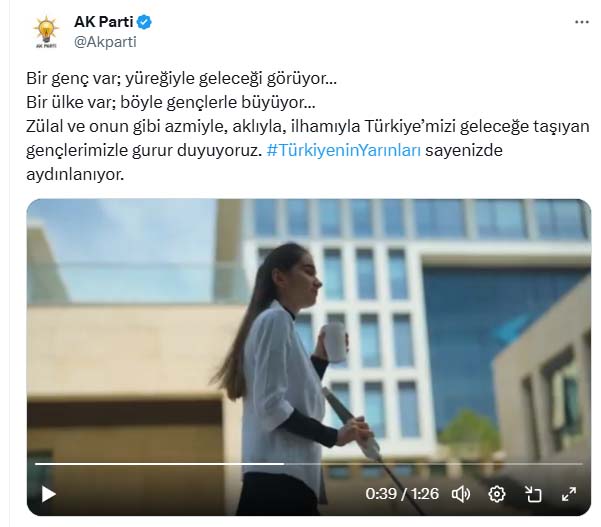Click the unplayed end of the progress bar

pyautogui.click(x=434, y=464)
